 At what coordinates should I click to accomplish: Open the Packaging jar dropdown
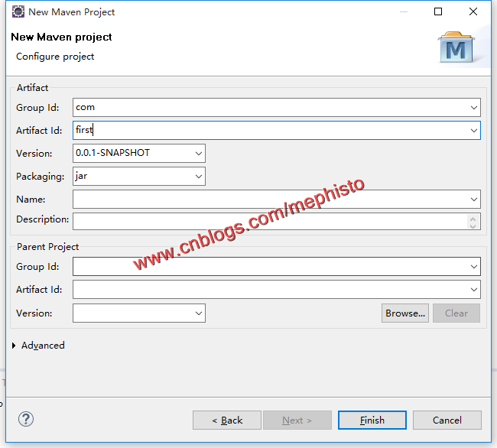tap(199, 176)
